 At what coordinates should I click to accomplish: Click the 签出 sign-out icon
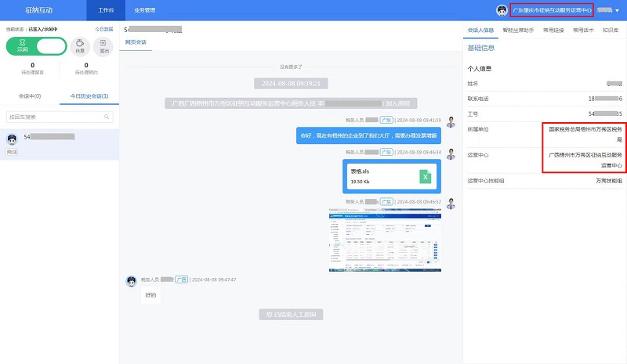click(105, 45)
